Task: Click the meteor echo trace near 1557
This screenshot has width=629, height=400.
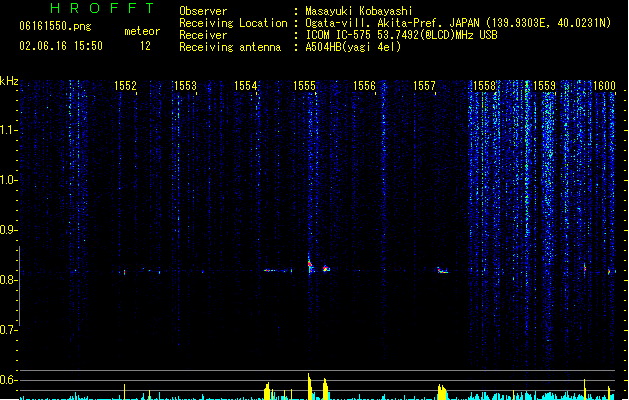Action: (442, 270)
